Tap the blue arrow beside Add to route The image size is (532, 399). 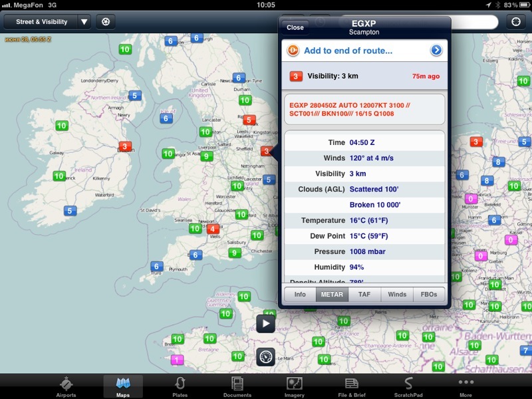pyautogui.click(x=436, y=50)
